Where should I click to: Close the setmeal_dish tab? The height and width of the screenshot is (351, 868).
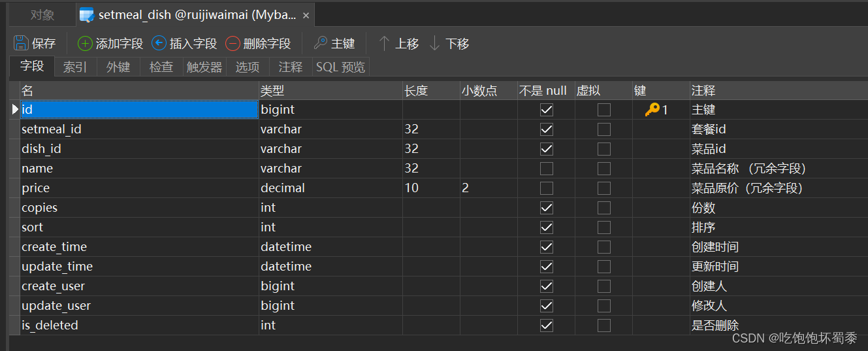point(306,15)
